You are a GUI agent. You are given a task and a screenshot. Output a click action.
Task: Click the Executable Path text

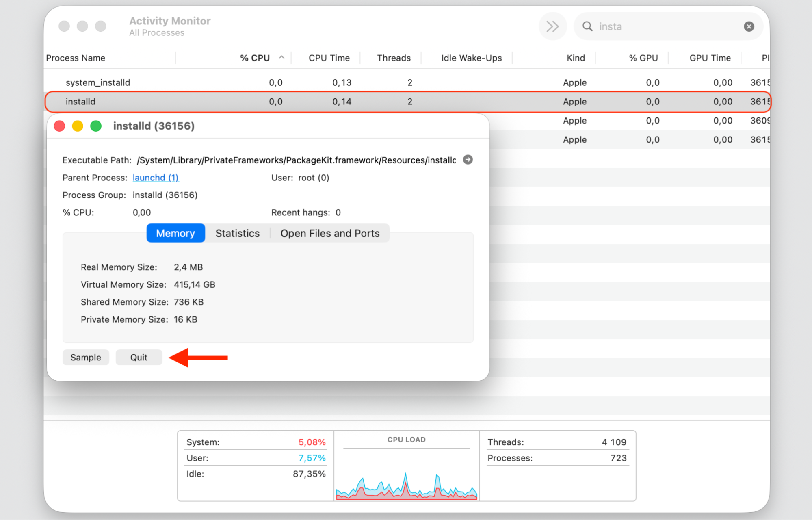coord(297,160)
